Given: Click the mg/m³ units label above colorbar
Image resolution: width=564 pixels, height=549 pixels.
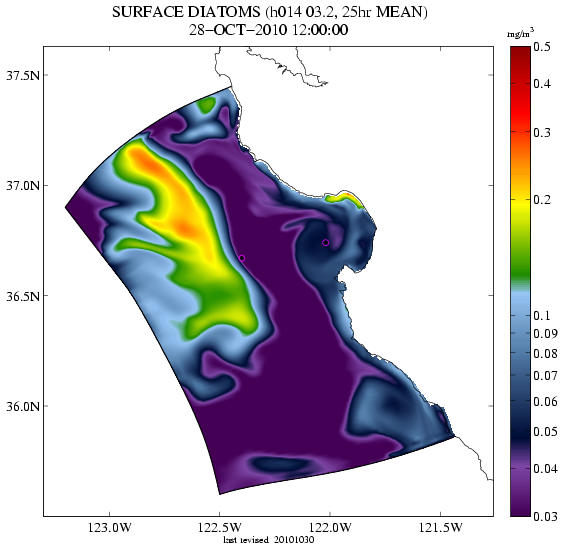Looking at the screenshot, I should [x=520, y=34].
